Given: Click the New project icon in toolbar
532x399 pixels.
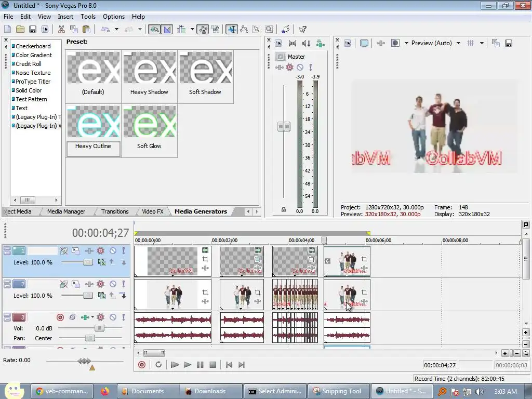Looking at the screenshot, I should coord(7,29).
